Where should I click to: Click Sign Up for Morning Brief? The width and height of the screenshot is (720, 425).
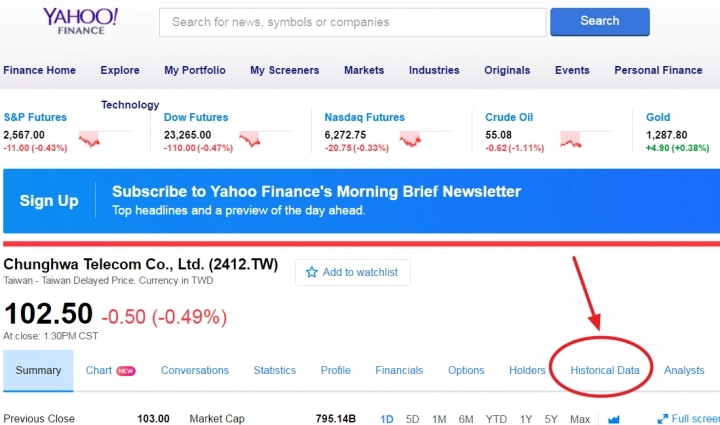click(x=49, y=201)
